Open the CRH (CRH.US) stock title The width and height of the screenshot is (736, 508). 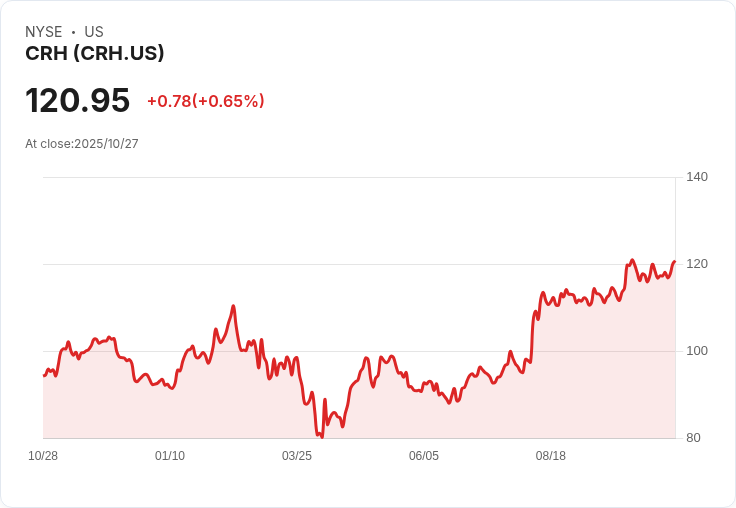[95, 54]
